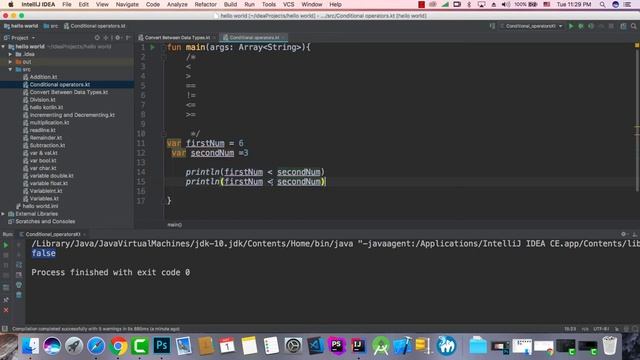640x360 pixels.
Task: Open Spotlight search in the menu bar
Action: pos(602,4)
